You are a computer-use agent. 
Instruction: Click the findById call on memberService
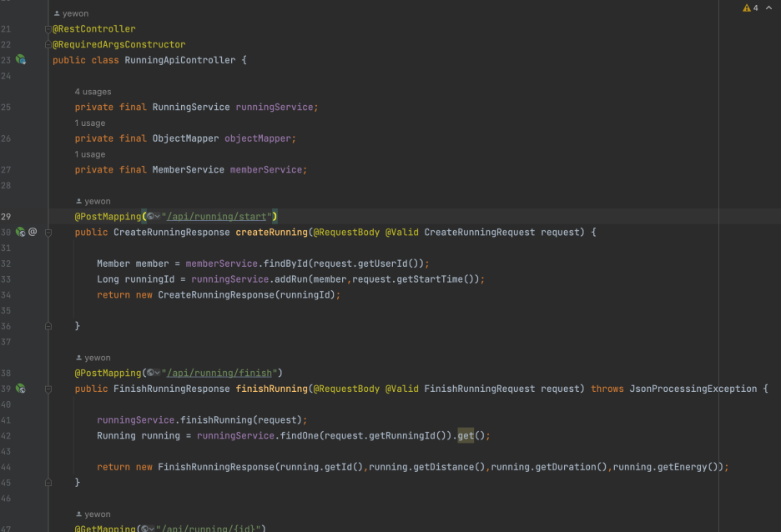click(285, 263)
